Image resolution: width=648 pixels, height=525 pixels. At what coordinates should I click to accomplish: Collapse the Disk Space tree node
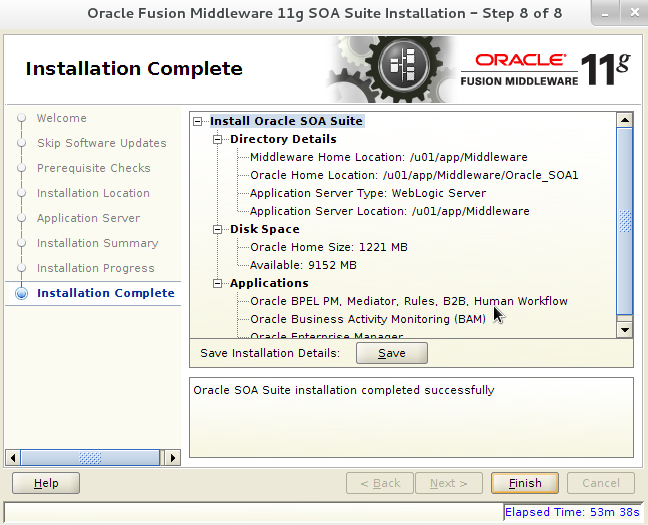tap(217, 229)
